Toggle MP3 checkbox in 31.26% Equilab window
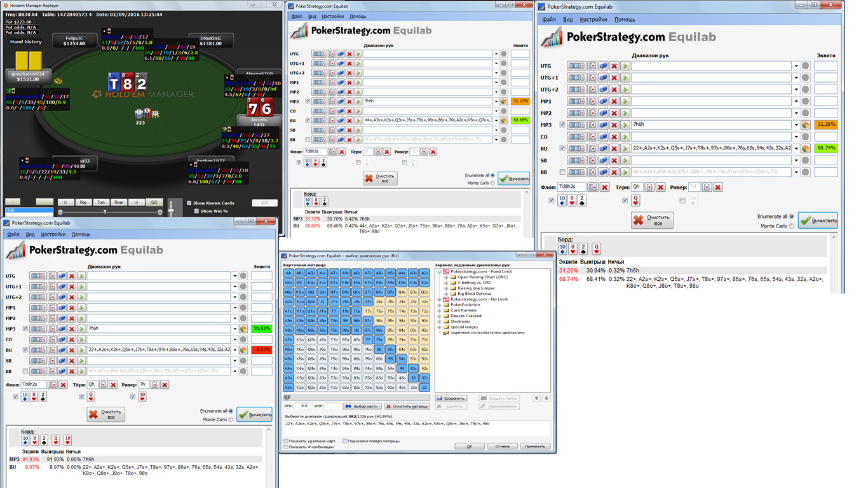The height and width of the screenshot is (488, 868). point(562,125)
